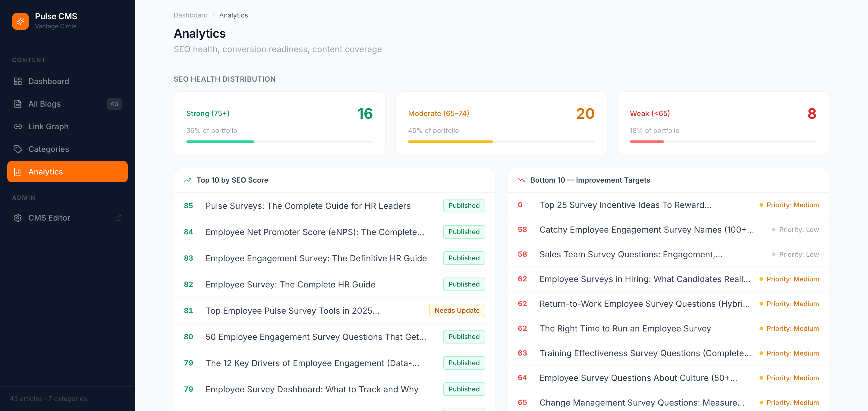Click the CMS Editor external link icon

[118, 218]
